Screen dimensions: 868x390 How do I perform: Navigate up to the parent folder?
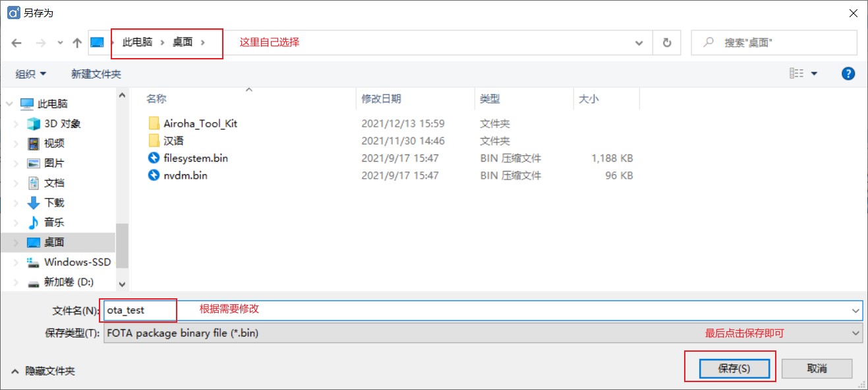point(76,42)
